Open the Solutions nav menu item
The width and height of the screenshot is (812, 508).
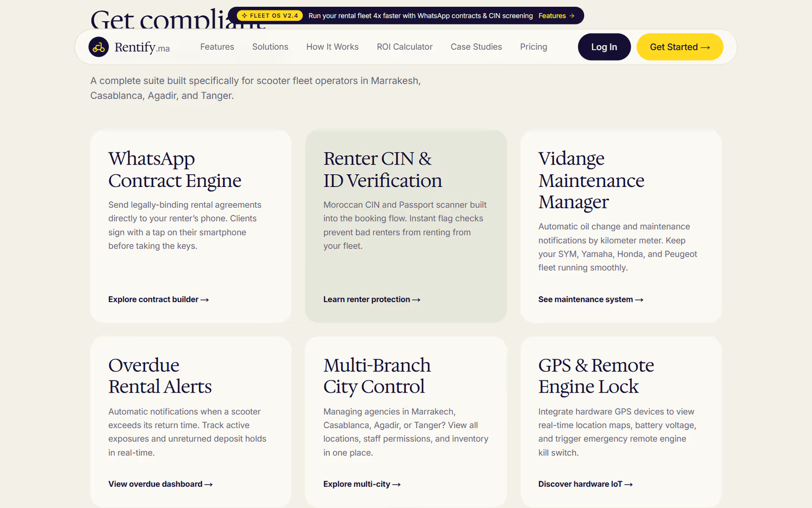(270, 47)
